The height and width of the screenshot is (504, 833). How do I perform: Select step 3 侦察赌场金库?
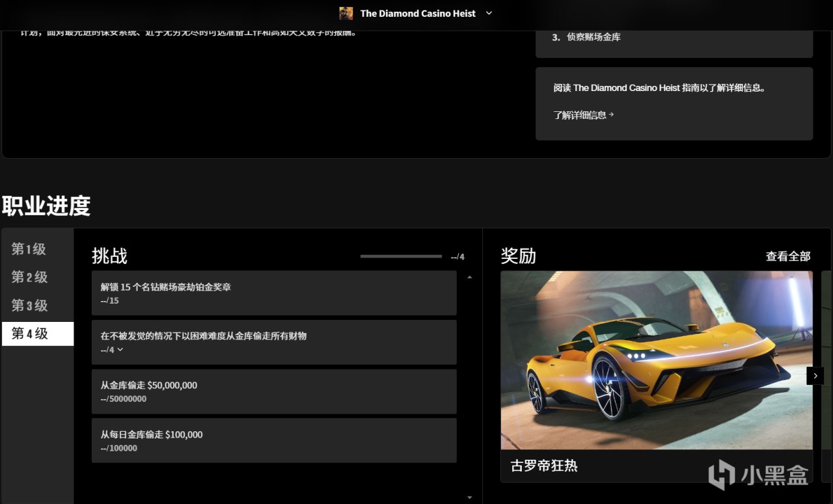pyautogui.click(x=586, y=37)
